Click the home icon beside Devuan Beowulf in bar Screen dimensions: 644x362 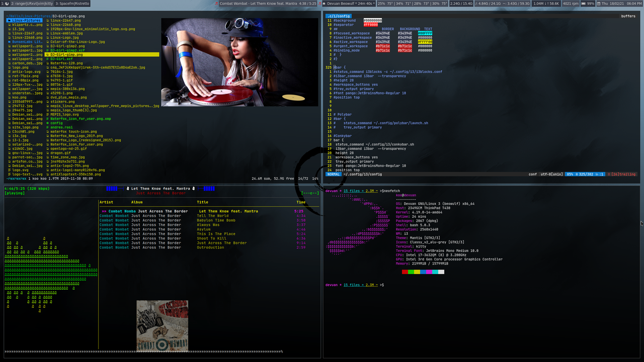click(325, 4)
